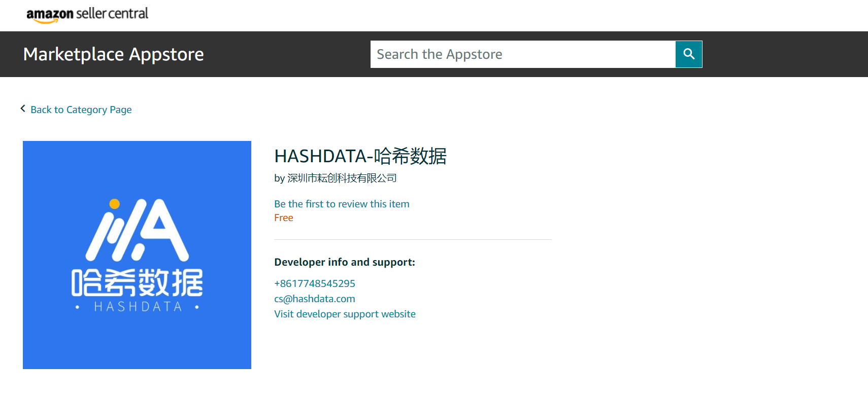868x398 pixels.
Task: Click the magnifying glass search button
Action: tap(689, 54)
